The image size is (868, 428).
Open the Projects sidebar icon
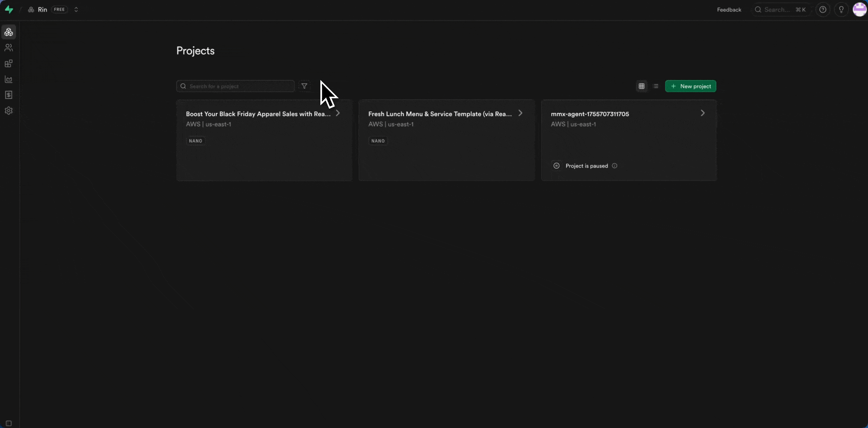[9, 32]
